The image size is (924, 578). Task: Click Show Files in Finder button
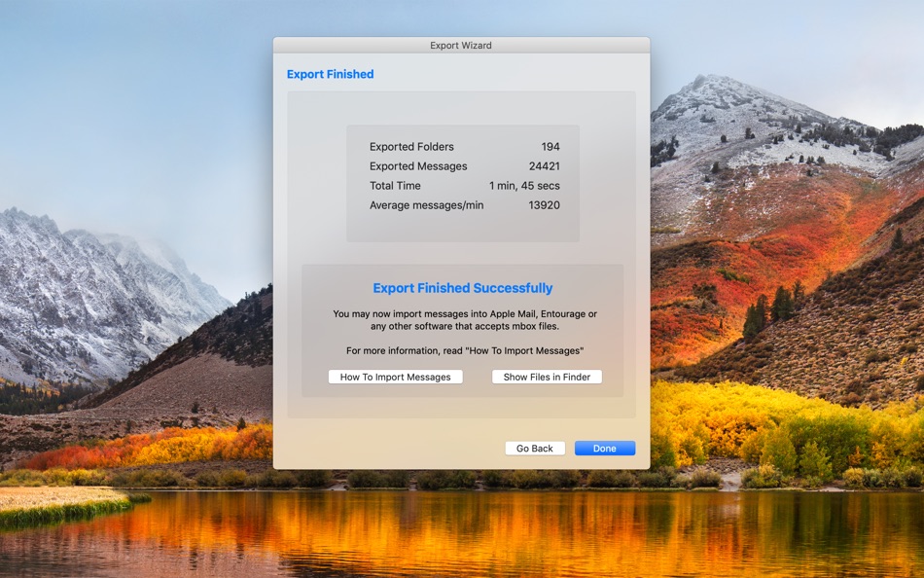coord(547,377)
